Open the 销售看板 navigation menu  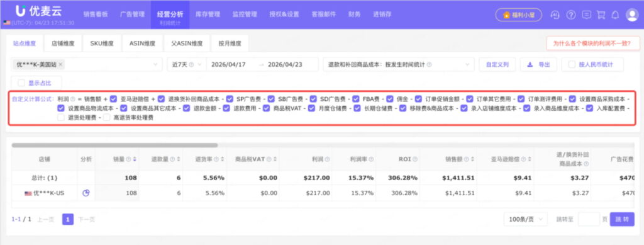[x=96, y=14]
